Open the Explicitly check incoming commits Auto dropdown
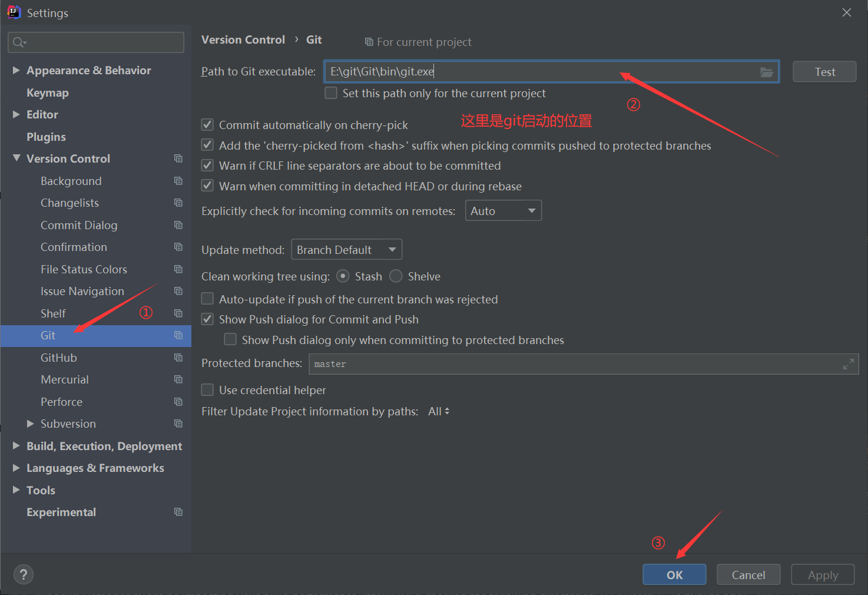868x595 pixels. coord(503,211)
